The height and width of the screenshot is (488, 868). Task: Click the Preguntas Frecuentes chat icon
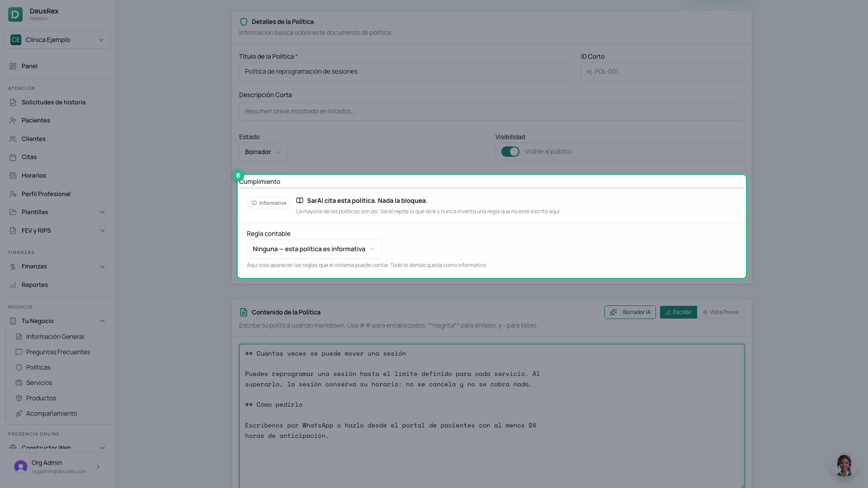(19, 352)
